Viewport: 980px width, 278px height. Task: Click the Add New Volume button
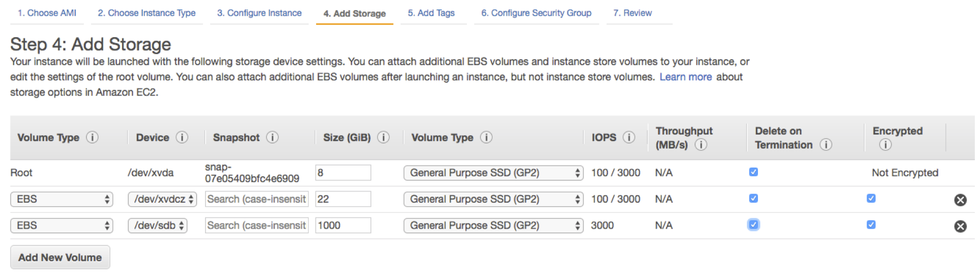click(60, 257)
